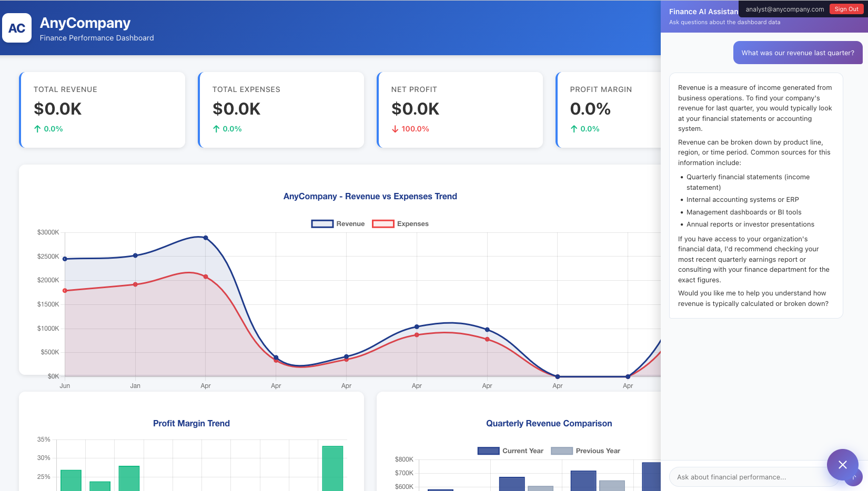Click the 'Expenses' legend label

click(413, 224)
